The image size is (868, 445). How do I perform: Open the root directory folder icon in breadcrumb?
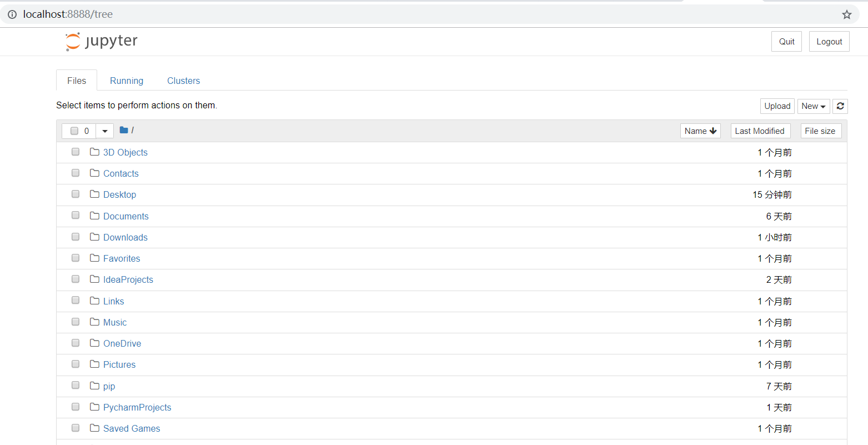(123, 130)
